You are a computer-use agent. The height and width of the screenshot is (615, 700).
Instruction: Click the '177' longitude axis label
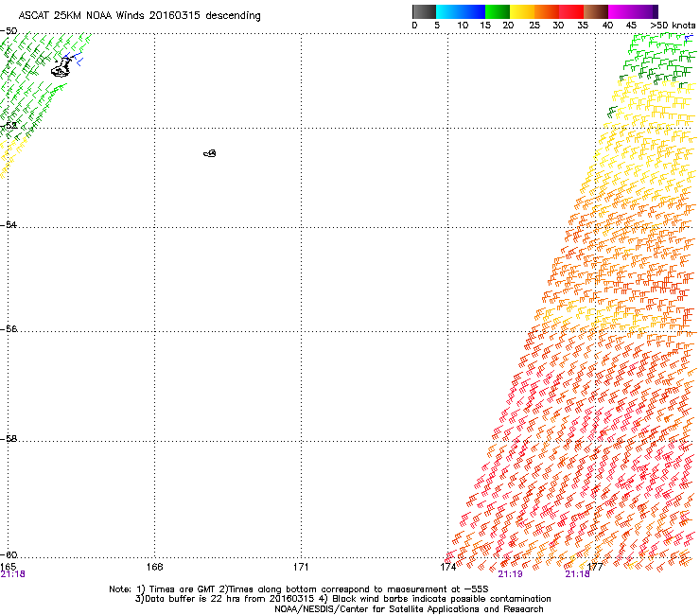(595, 567)
